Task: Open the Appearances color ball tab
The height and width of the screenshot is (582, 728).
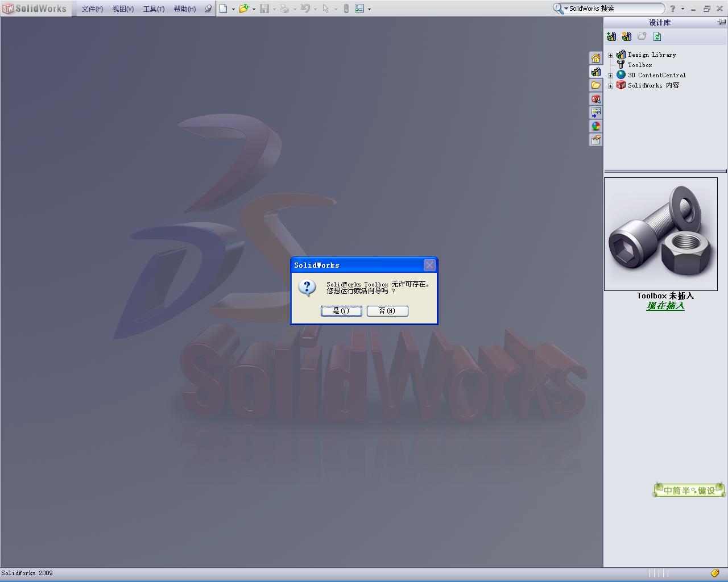Action: [595, 126]
